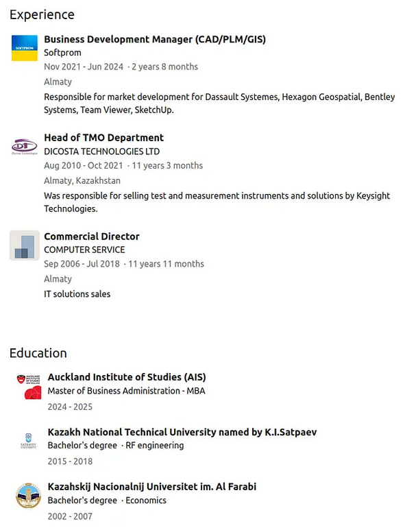The height and width of the screenshot is (532, 418).
Task: Click the COMPUTER SERVICE company name
Action: click(x=84, y=250)
